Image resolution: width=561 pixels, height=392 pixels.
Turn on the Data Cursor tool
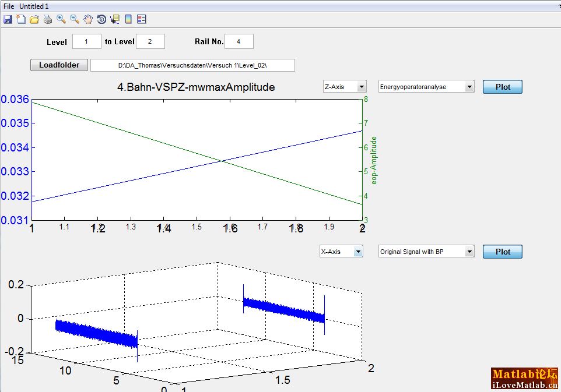click(115, 19)
